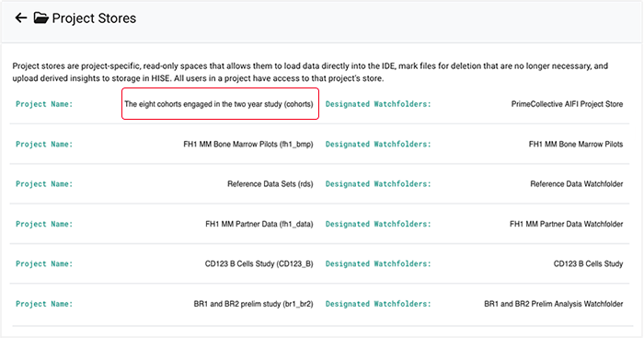Click the back arrow icon
Image resolution: width=644 pixels, height=338 pixels.
point(21,17)
